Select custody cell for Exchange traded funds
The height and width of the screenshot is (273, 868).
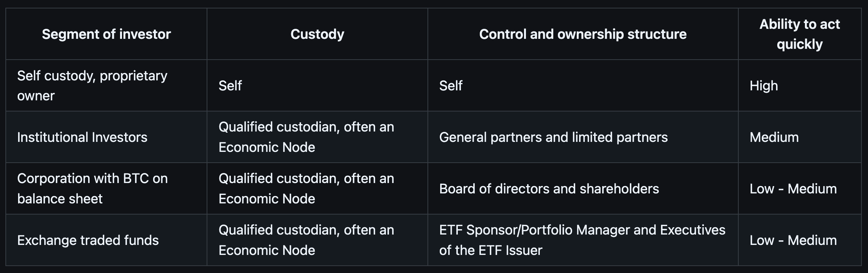306,240
